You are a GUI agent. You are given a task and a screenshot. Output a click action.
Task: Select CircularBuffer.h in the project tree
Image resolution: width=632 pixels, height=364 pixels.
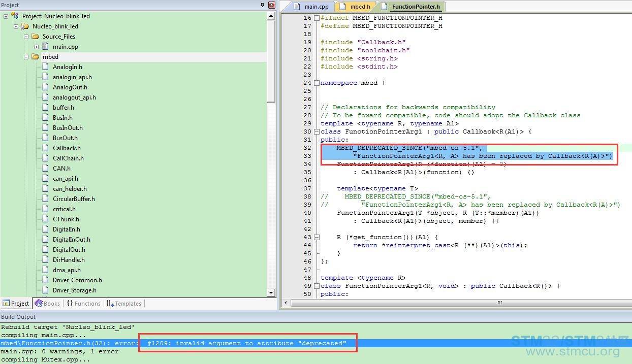[x=74, y=199]
